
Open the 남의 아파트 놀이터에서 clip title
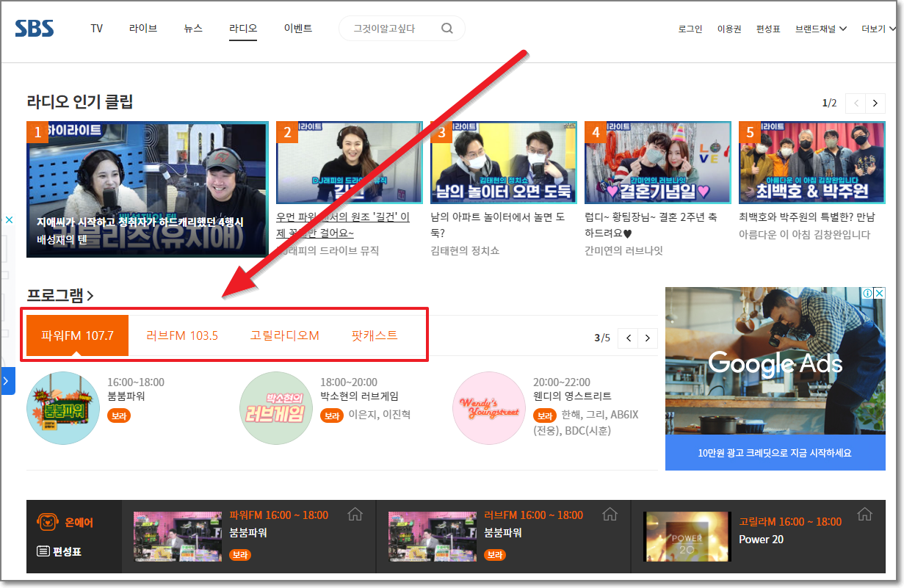[497, 225]
